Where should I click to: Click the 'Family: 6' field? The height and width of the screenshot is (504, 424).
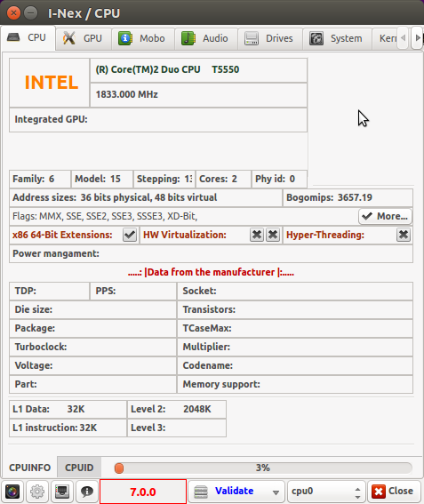[x=40, y=179]
